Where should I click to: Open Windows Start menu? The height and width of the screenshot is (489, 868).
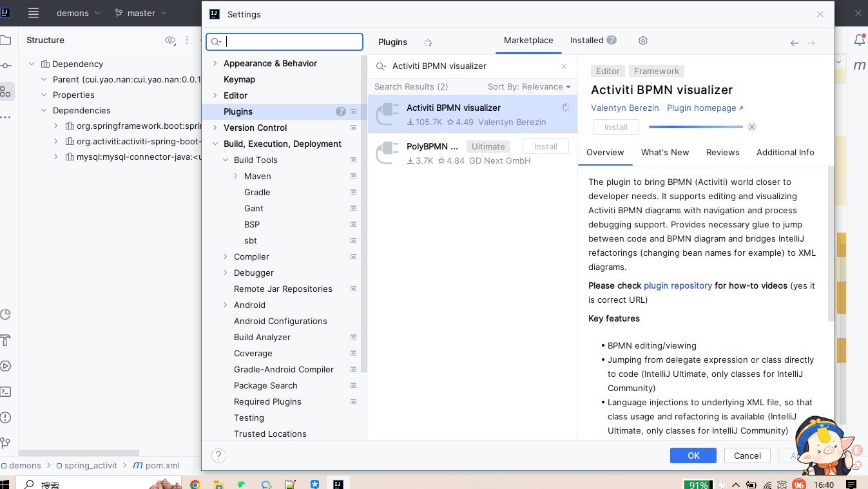5,484
